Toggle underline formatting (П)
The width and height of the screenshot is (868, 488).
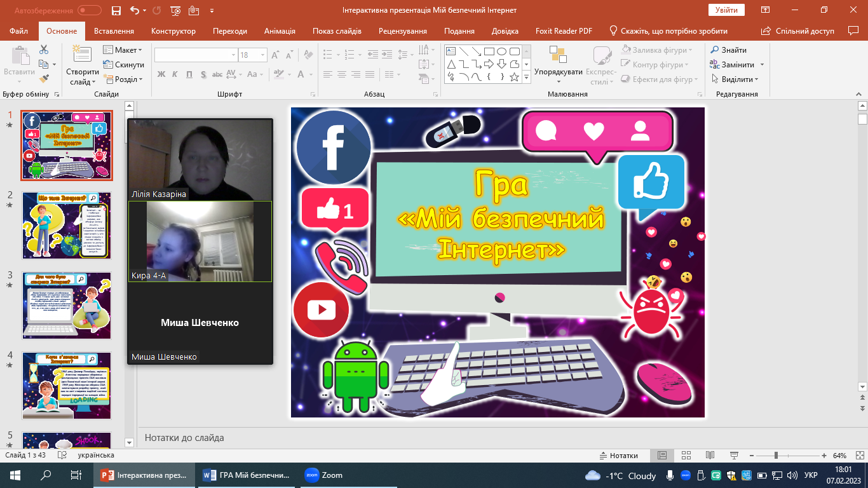coord(189,74)
